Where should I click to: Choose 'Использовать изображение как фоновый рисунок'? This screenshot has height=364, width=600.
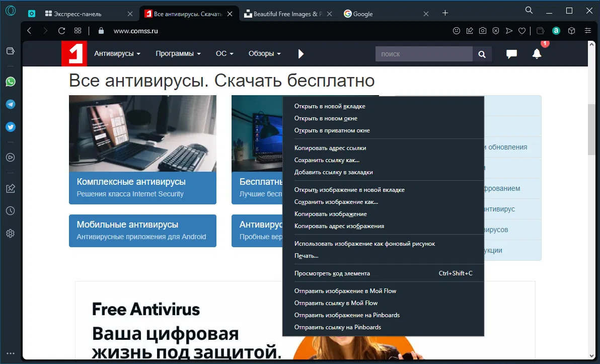point(383,244)
